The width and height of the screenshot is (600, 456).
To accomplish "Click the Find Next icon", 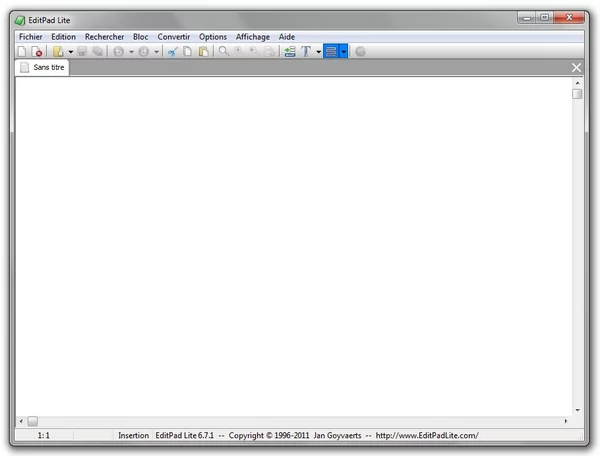I will pos(238,51).
